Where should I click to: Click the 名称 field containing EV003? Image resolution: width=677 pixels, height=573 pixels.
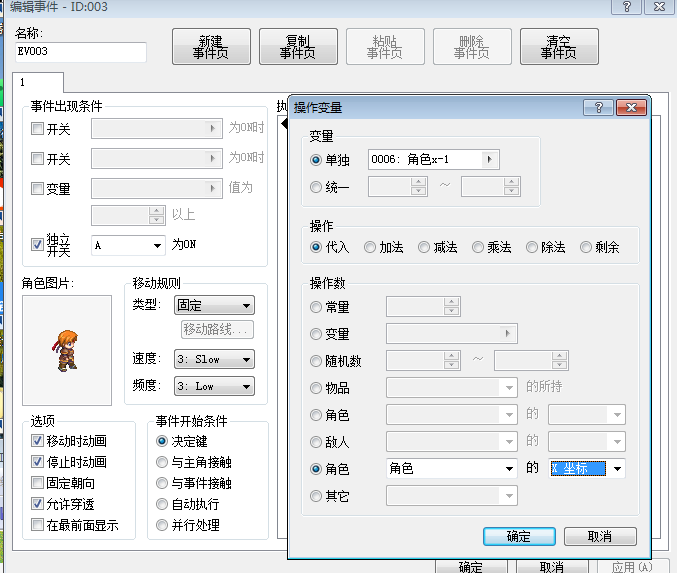pos(81,52)
